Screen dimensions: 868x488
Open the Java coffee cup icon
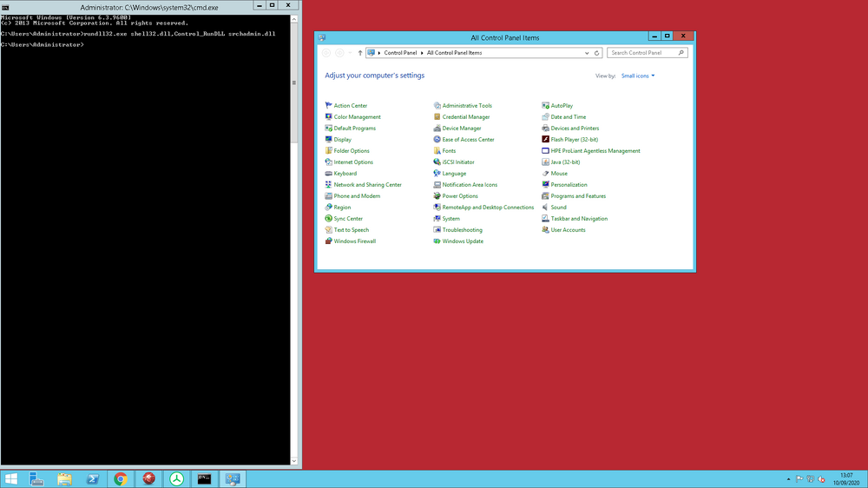click(x=545, y=162)
